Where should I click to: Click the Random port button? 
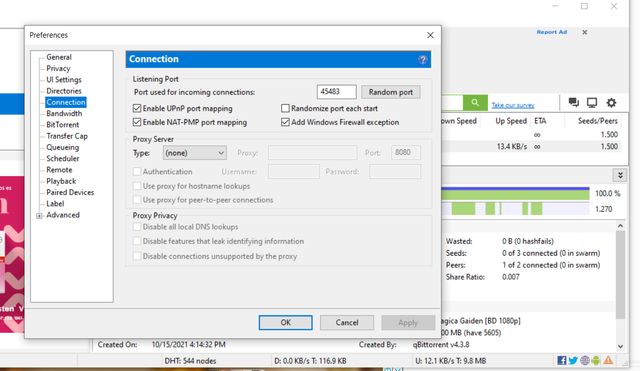[391, 92]
